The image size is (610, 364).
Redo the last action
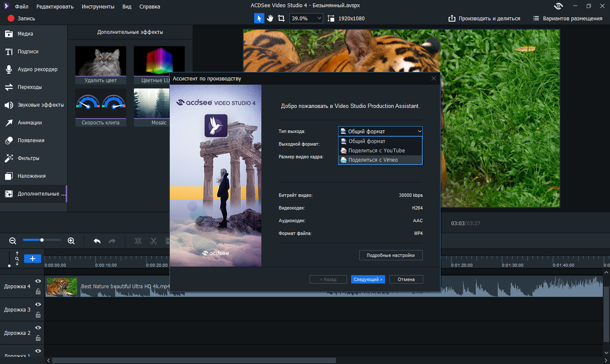tap(112, 241)
